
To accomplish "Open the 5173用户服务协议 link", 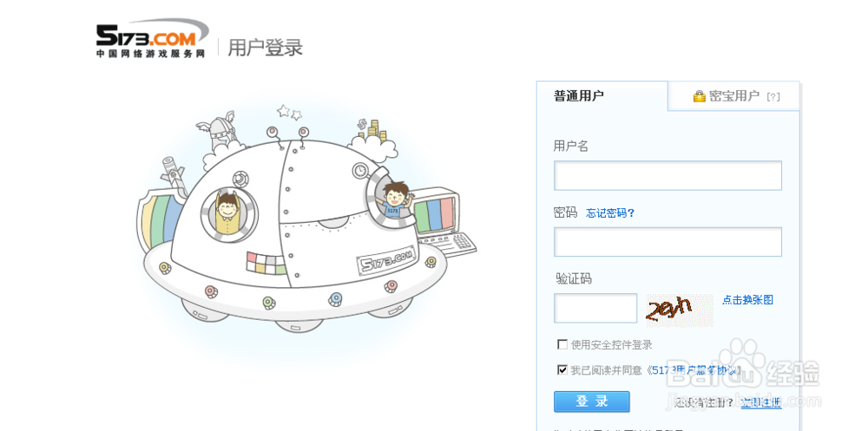I will [x=696, y=370].
